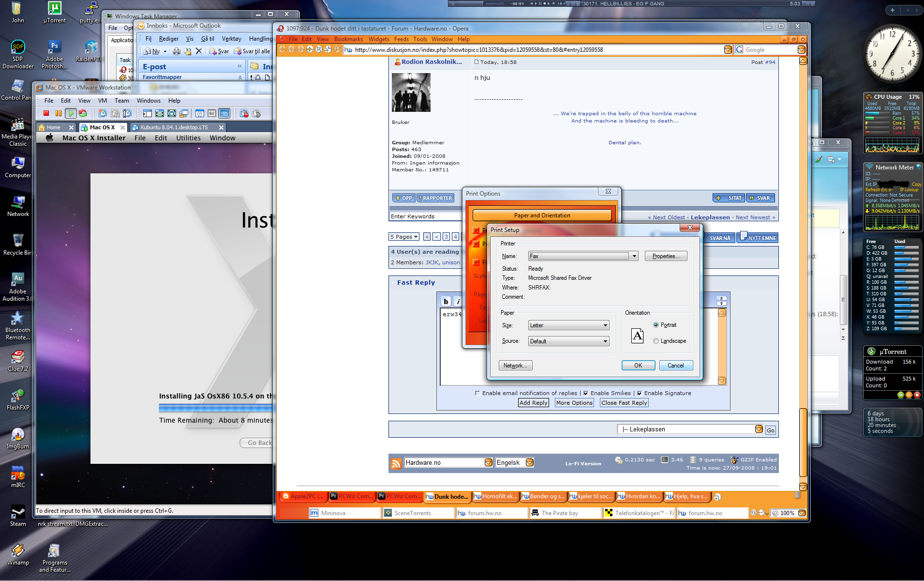Select the Portrait orientation radio button
The height and width of the screenshot is (581, 924).
pyautogui.click(x=656, y=325)
